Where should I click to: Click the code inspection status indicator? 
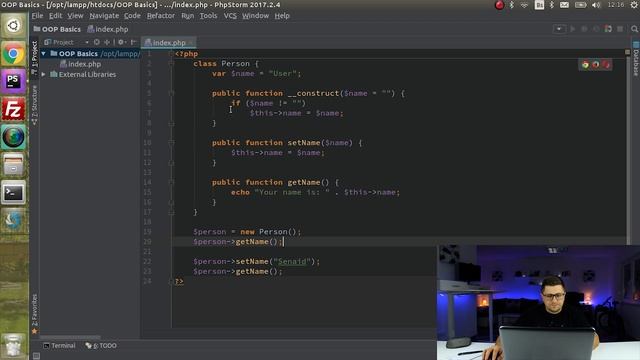tap(628, 52)
